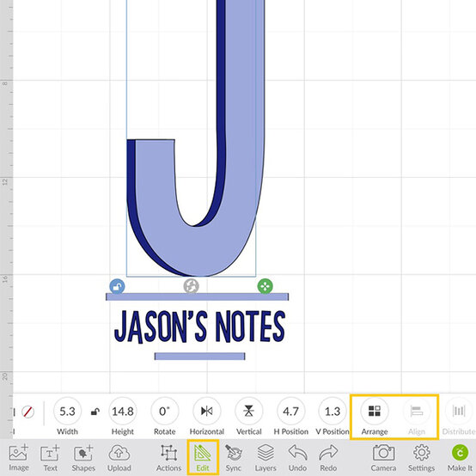Undo the last change

(x=297, y=457)
